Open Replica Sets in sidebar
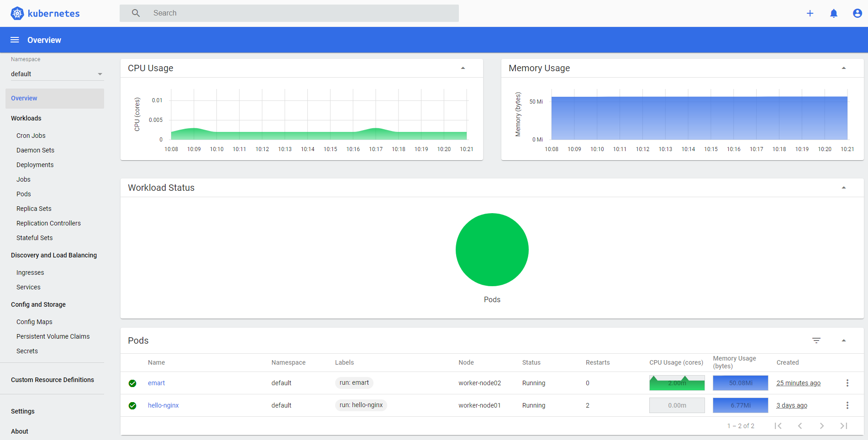Viewport: 868px width, 440px height. point(34,209)
